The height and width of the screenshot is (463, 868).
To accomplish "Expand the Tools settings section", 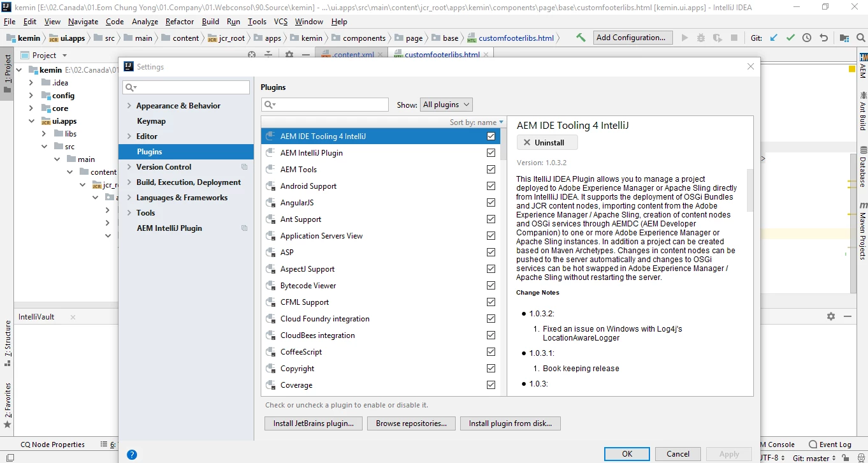I will coord(129,213).
